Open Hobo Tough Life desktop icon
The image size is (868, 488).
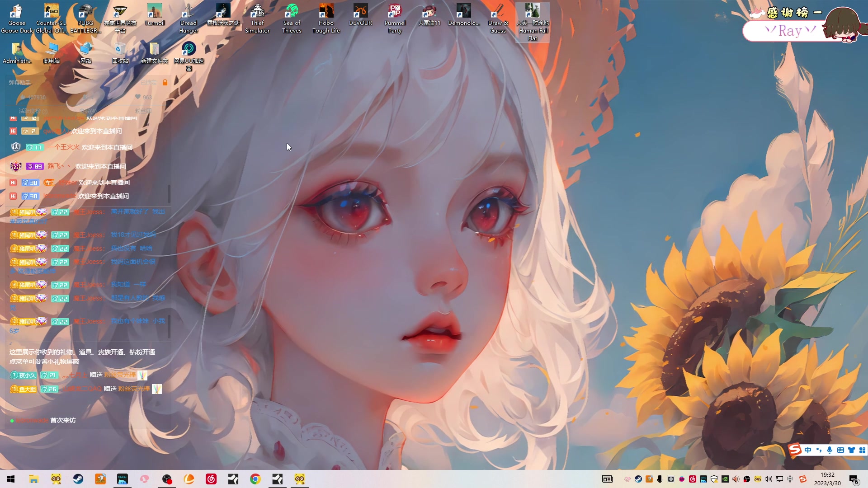326,19
